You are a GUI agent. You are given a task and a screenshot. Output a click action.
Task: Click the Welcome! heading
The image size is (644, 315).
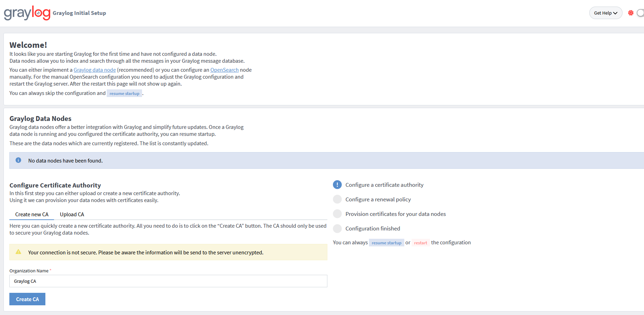point(28,45)
